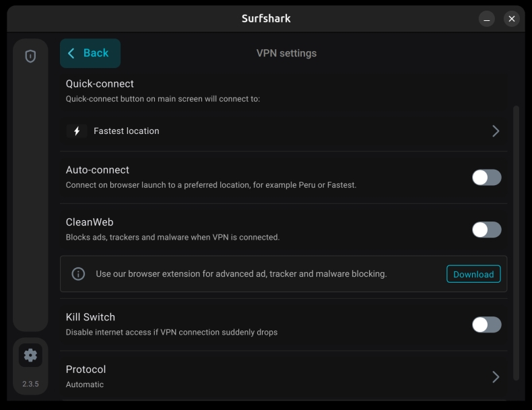Click the lightning bolt quick-connect icon

[x=77, y=131]
